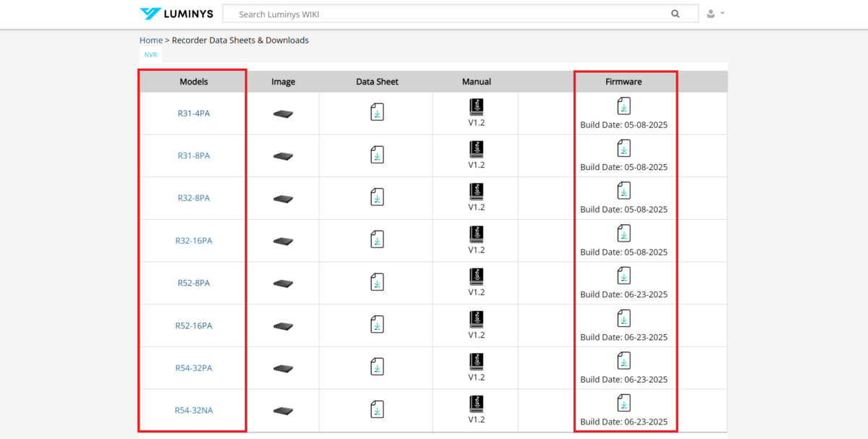Click the R31-8PA recorder image thumbnail

(283, 156)
